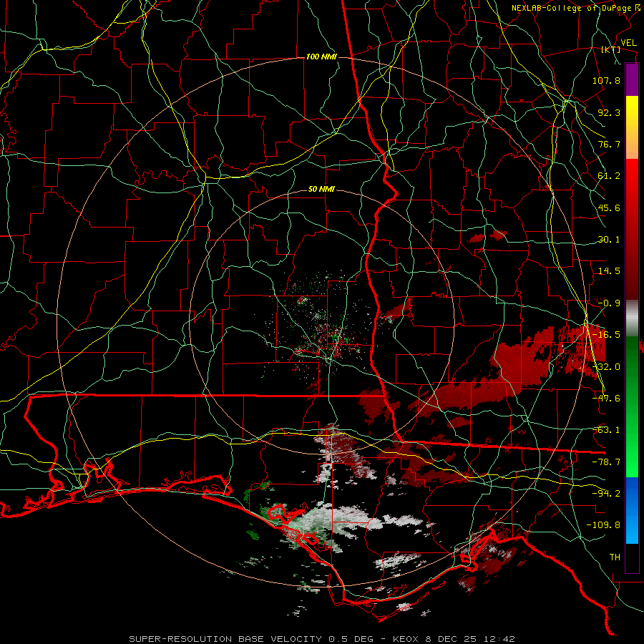
Task: Pick the blue segment of velocity scale
Action: [632, 510]
